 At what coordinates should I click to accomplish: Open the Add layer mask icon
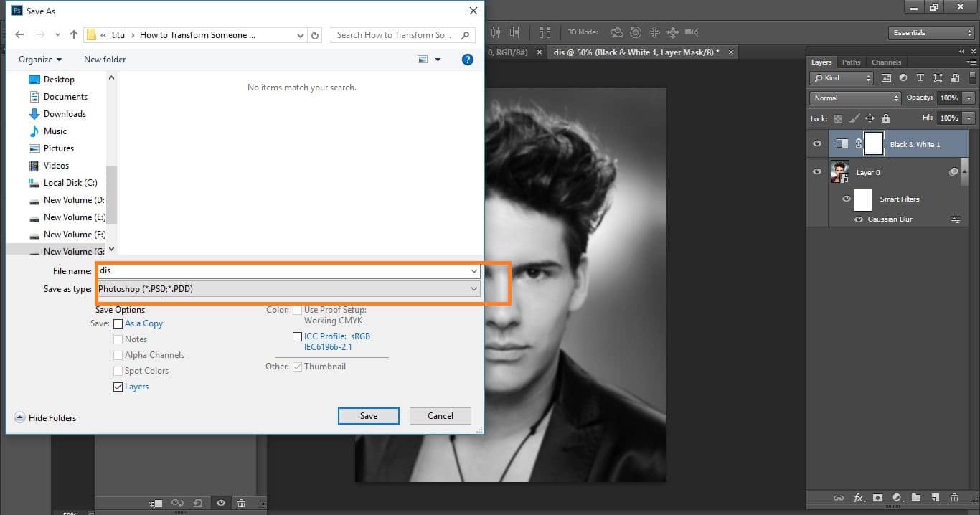tap(878, 498)
